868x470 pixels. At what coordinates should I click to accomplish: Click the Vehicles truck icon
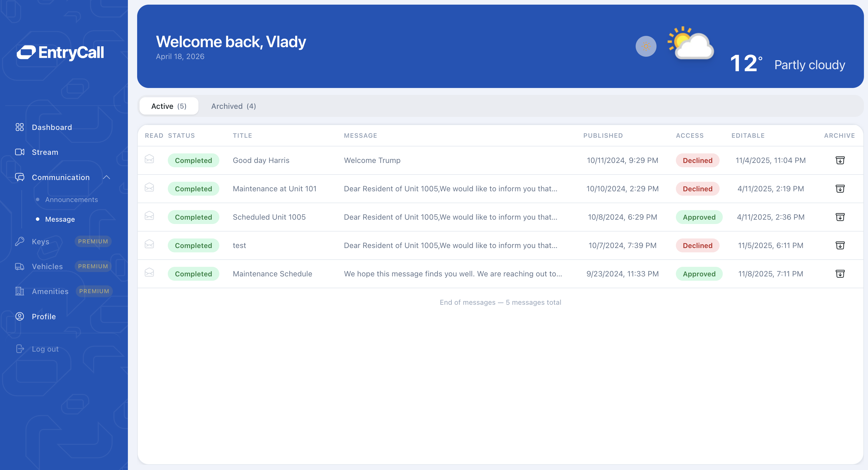click(20, 266)
